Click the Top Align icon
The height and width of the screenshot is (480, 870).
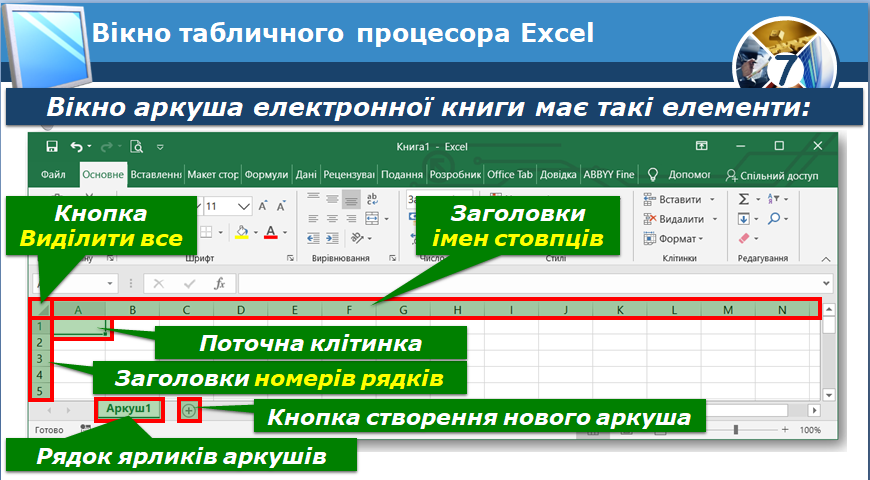click(313, 198)
